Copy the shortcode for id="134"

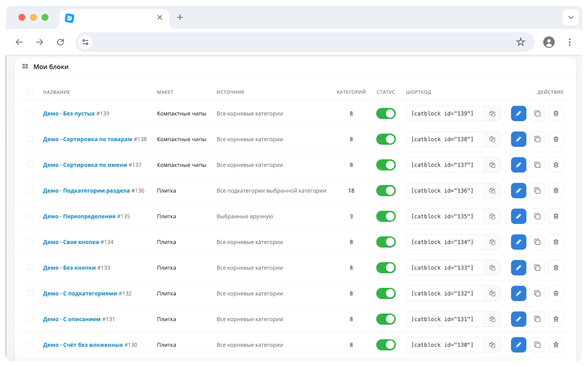click(x=492, y=242)
